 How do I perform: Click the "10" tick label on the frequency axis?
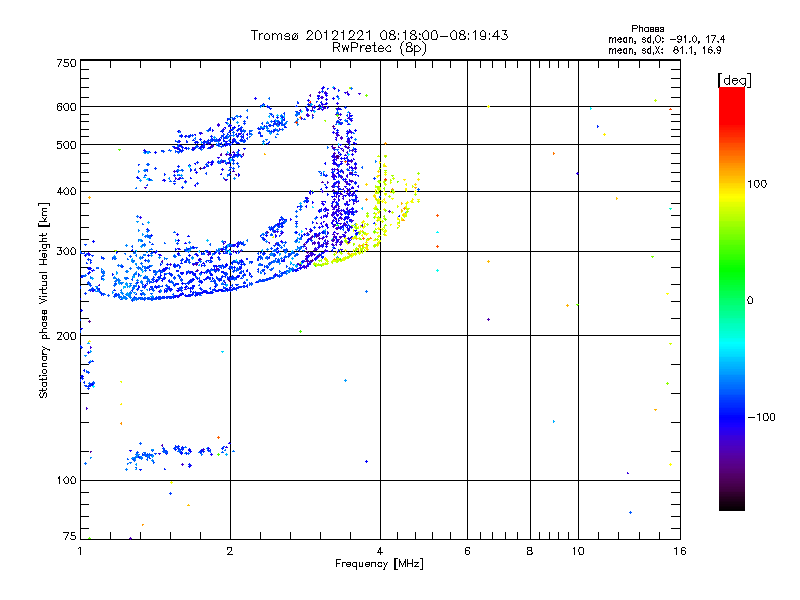578,551
